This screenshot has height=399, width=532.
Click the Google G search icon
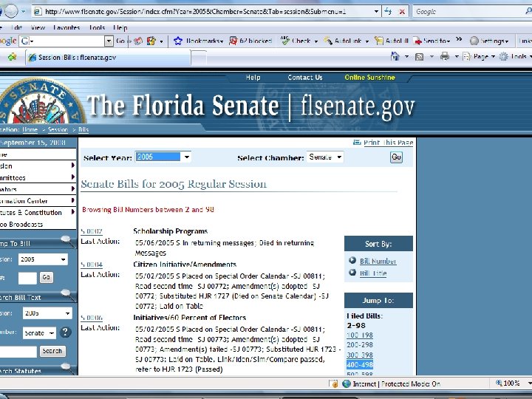click(x=25, y=41)
